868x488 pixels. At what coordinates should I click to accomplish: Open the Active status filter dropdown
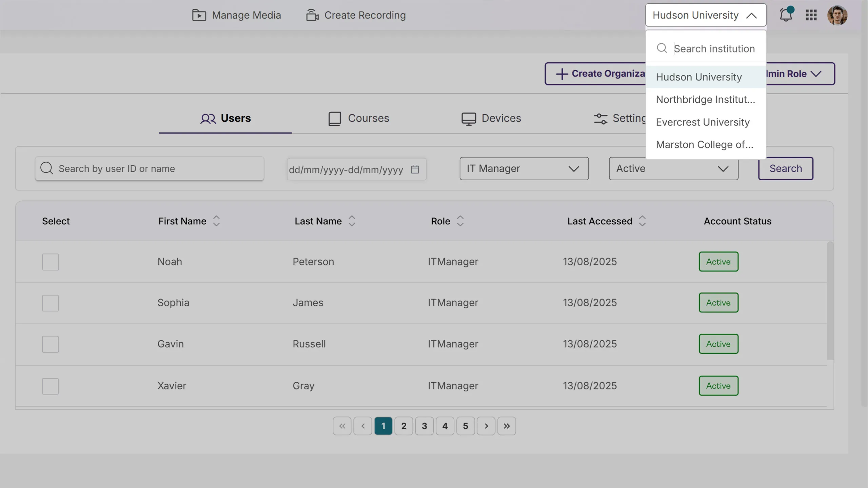pyautogui.click(x=673, y=168)
